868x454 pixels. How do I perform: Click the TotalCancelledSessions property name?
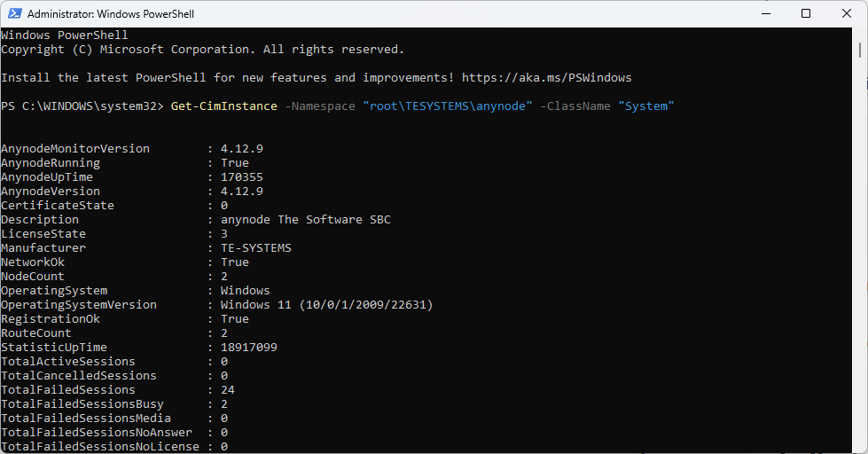[x=79, y=375]
